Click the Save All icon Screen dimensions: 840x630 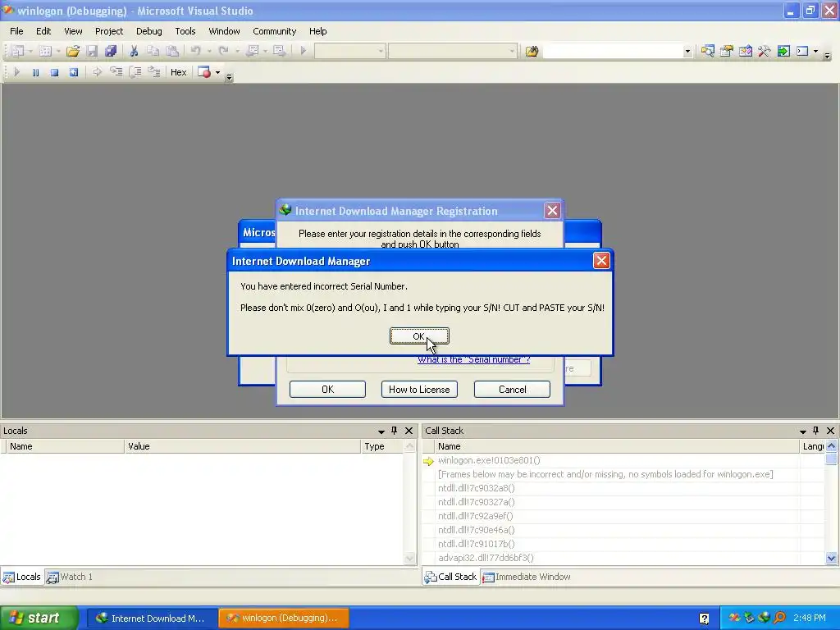(x=111, y=51)
